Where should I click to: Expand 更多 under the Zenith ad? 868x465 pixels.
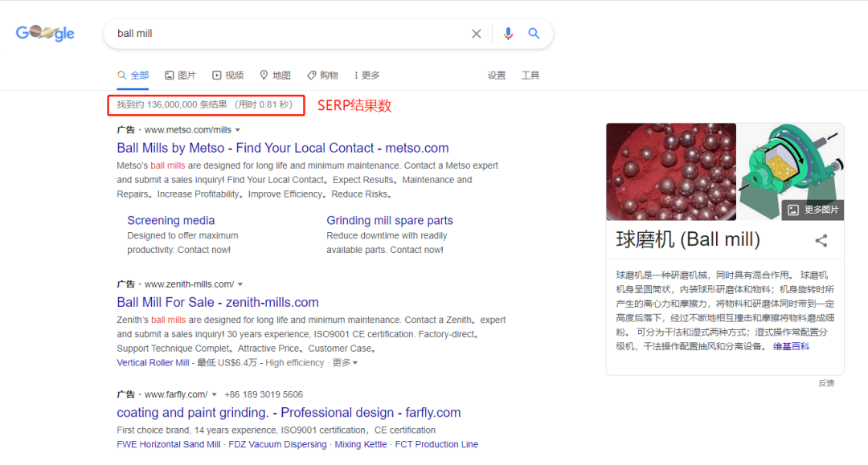345,363
